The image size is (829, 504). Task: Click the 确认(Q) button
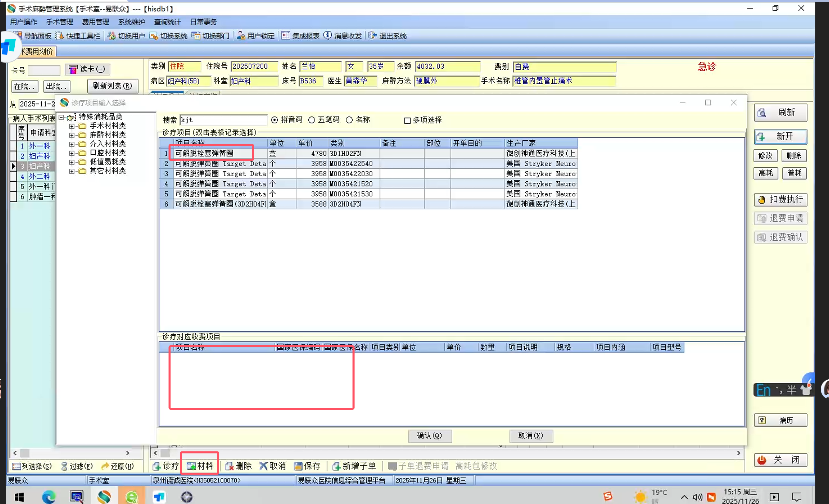coord(430,435)
